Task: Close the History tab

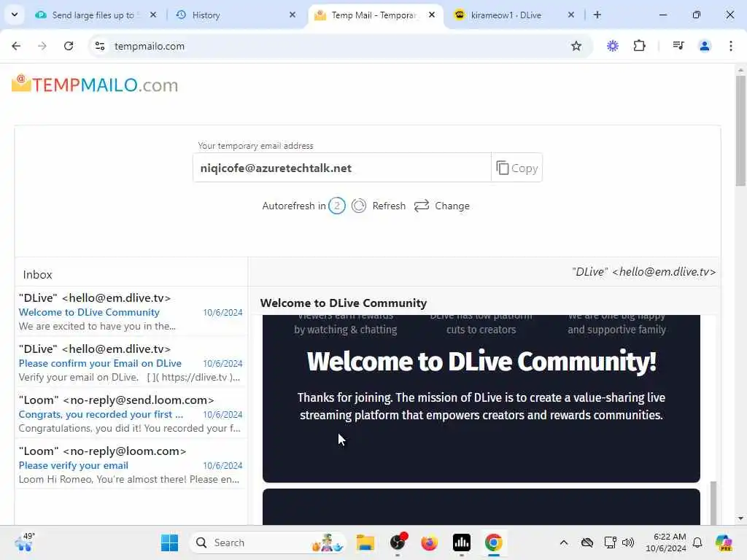Action: click(x=293, y=15)
